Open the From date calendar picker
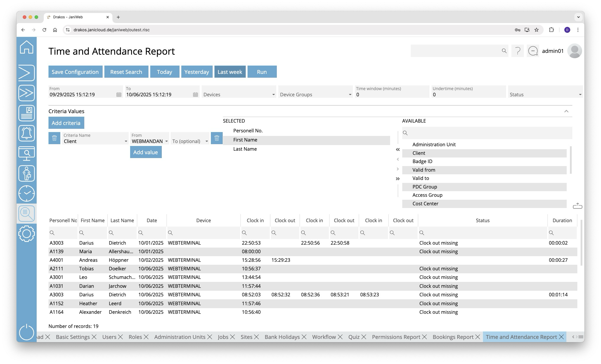This screenshot has width=601, height=364. (119, 95)
